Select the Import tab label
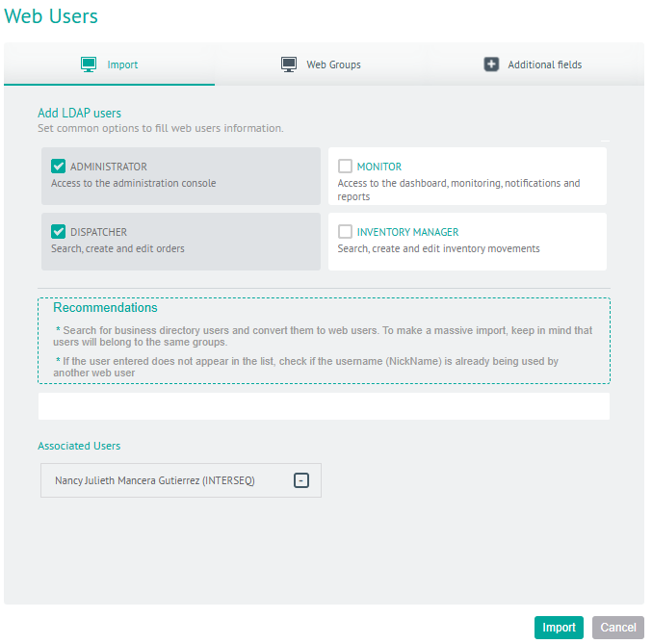Screen dimensions: 652x644 122,65
